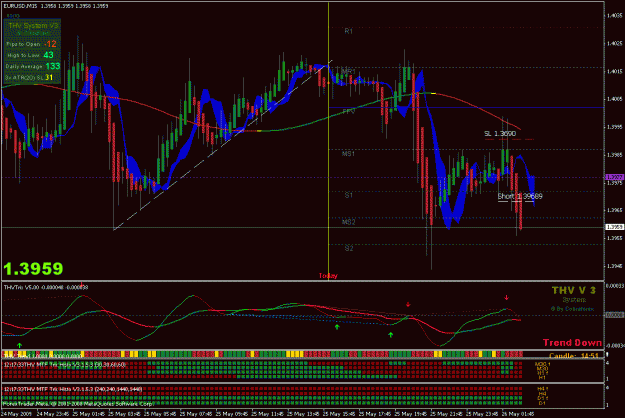Click the green up arrow nearest the Today line

point(337,327)
